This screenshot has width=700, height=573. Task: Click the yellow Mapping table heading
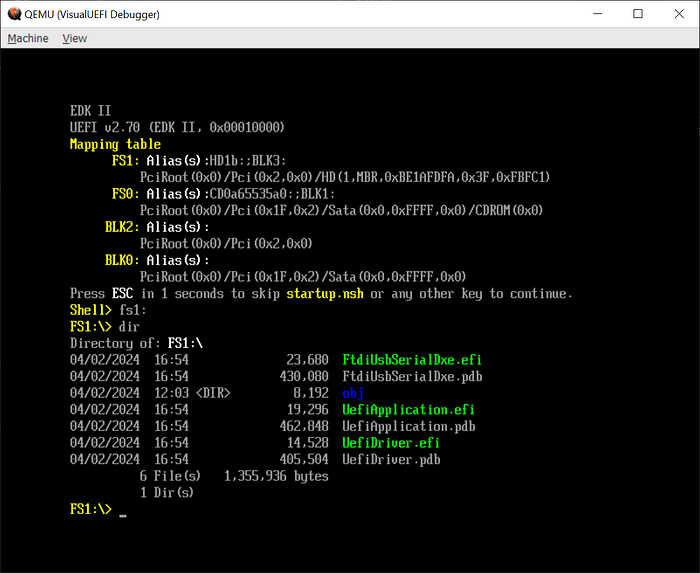pyautogui.click(x=115, y=144)
